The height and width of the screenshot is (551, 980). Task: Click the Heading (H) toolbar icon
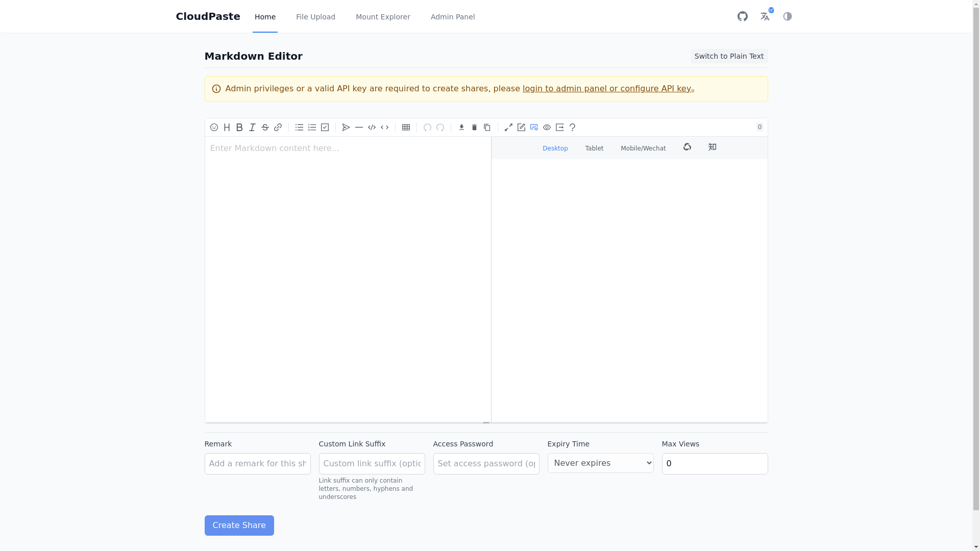point(227,128)
